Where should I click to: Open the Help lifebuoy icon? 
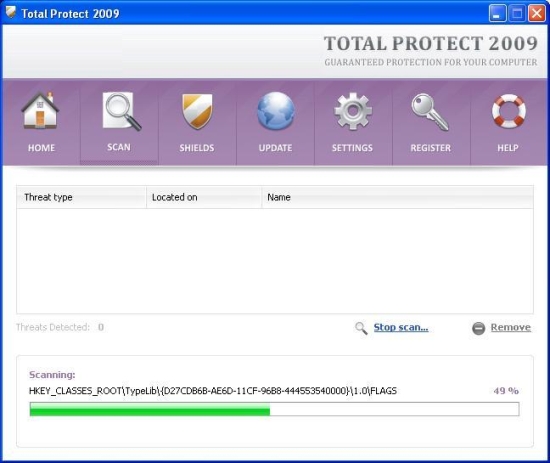[508, 111]
